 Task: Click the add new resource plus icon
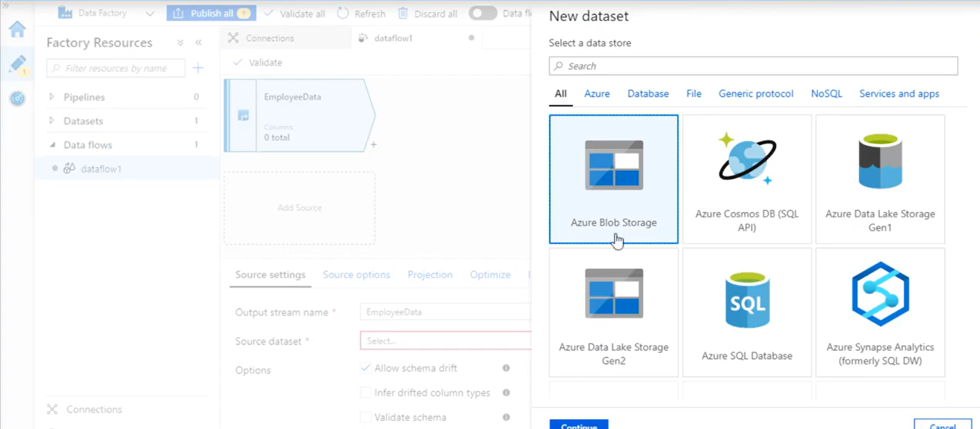(198, 68)
